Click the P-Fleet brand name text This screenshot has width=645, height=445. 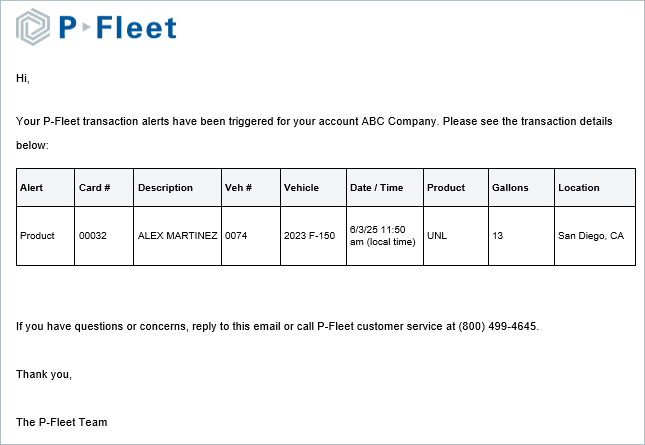[117, 28]
